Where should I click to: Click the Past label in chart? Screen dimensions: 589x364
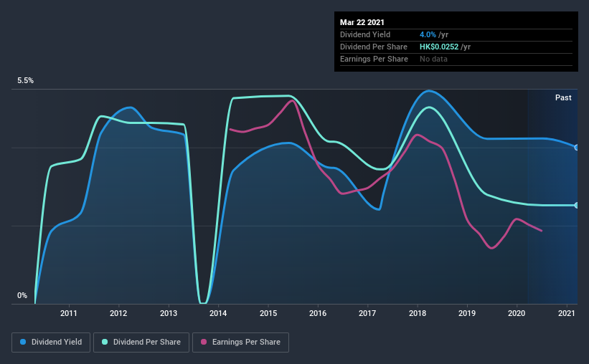[x=563, y=97]
